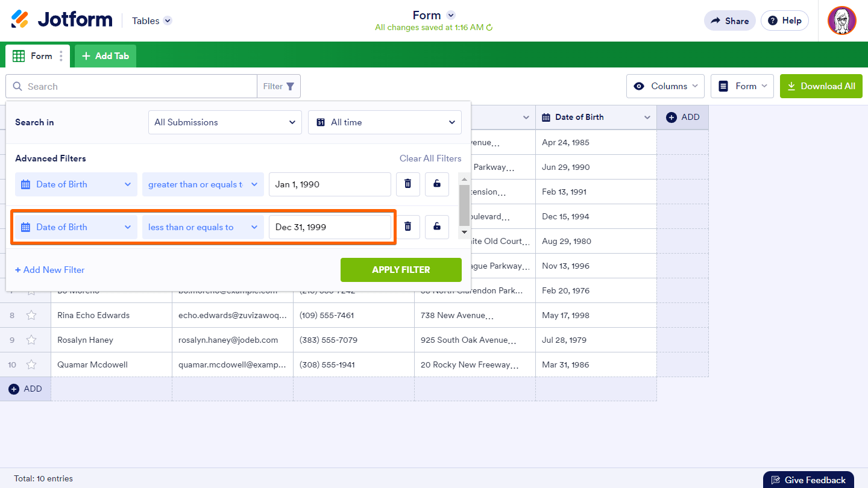Click the Date of Birth column header
The height and width of the screenshot is (488, 868).
click(596, 117)
